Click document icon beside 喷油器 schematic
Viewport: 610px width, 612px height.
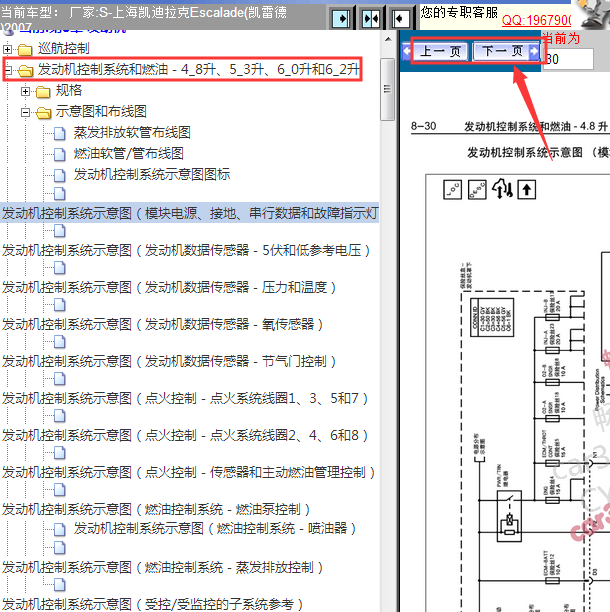(59, 530)
